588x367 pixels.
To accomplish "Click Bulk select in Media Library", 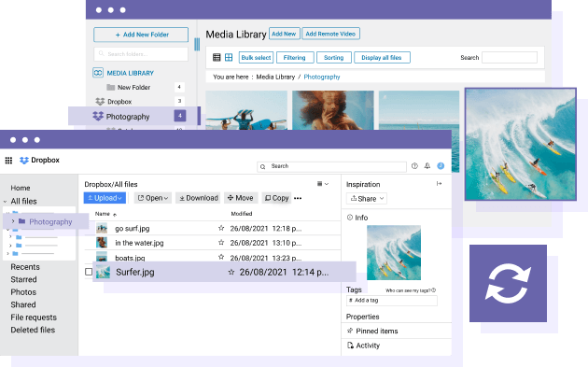I will coord(256,57).
